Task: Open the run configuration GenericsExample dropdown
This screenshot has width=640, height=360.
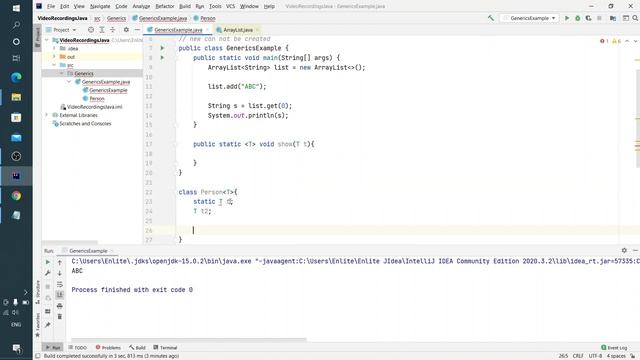Action: point(529,18)
